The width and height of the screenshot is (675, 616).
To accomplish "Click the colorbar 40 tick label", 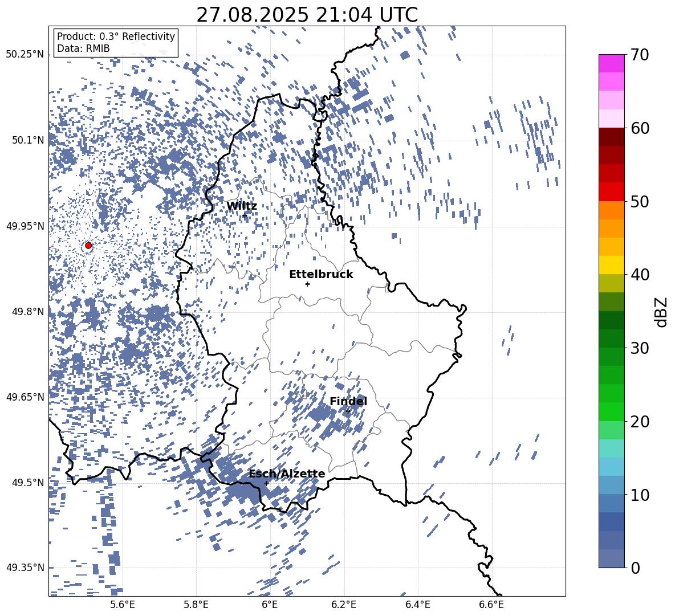I will click(x=640, y=275).
